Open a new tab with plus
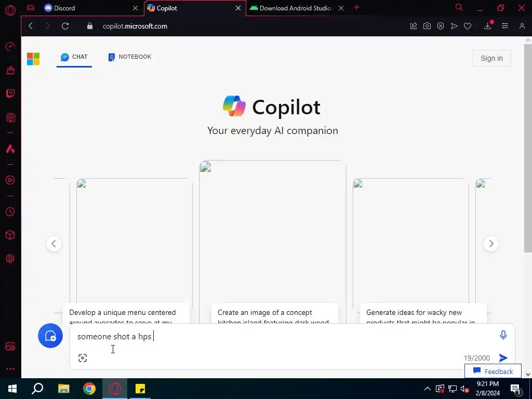 pyautogui.click(x=356, y=7)
